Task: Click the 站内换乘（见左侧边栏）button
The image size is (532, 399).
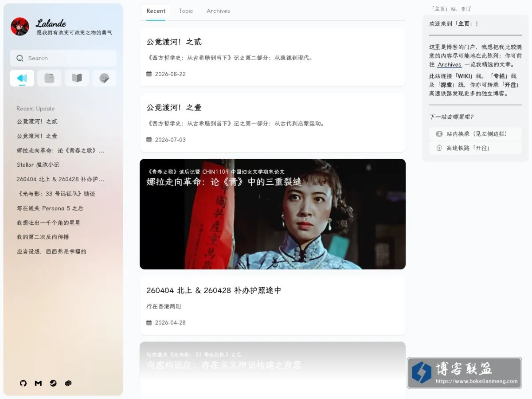Action: pos(476,134)
